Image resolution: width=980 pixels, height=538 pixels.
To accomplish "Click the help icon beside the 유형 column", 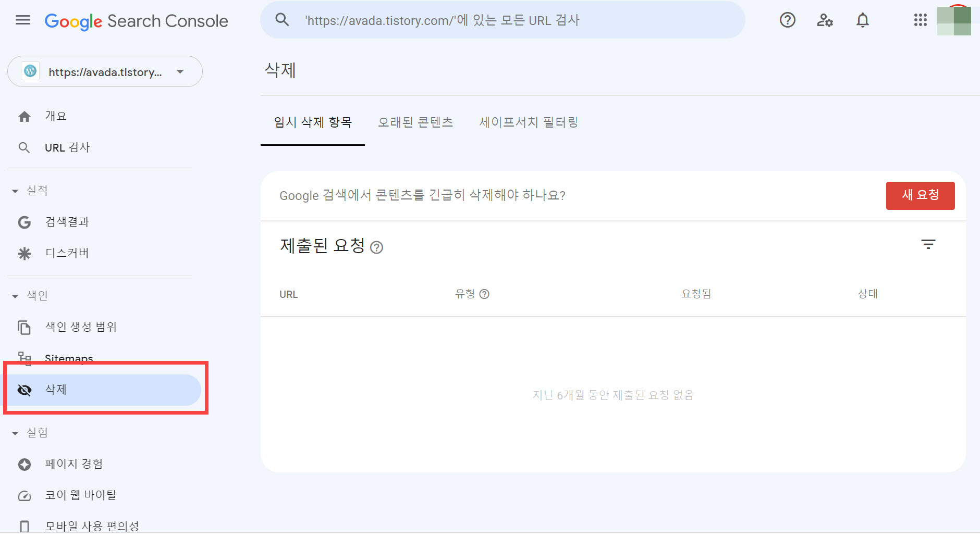I will pos(485,294).
